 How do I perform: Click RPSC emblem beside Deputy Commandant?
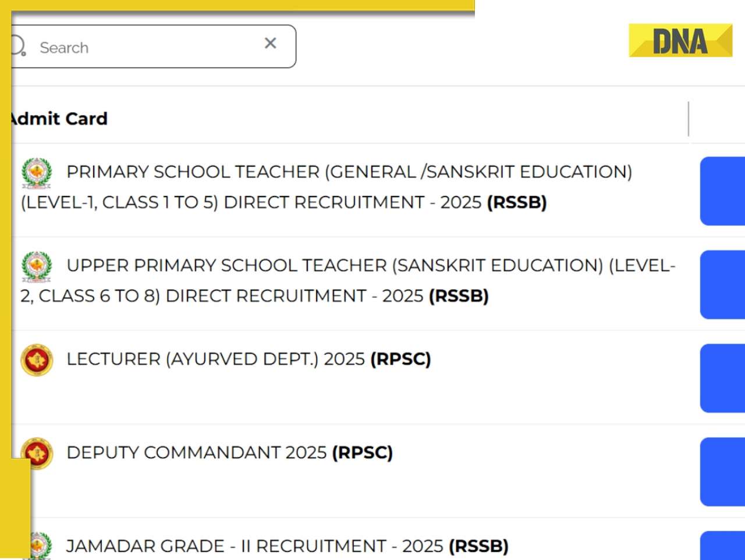click(x=37, y=452)
